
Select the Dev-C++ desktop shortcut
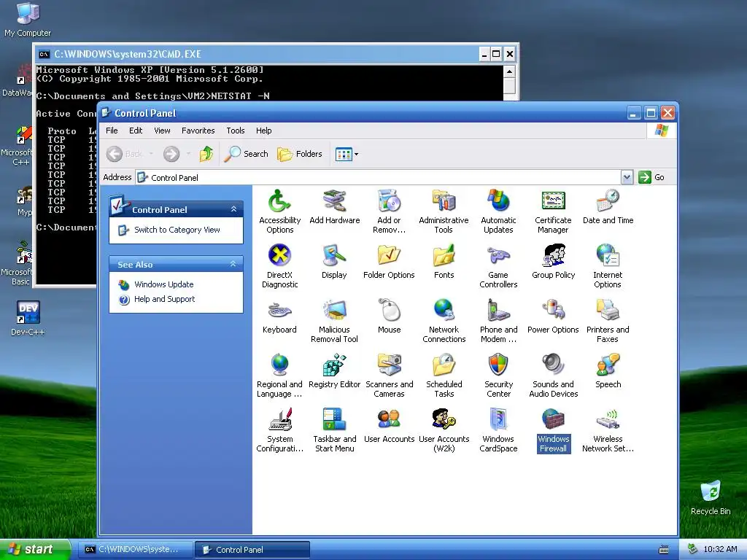pos(28,318)
